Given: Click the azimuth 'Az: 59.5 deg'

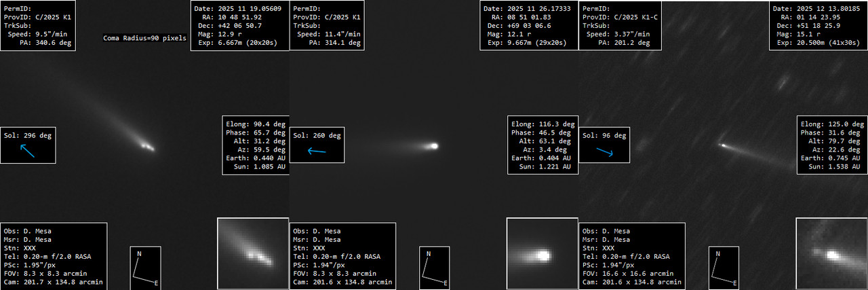Looking at the screenshot, I should [x=263, y=149].
